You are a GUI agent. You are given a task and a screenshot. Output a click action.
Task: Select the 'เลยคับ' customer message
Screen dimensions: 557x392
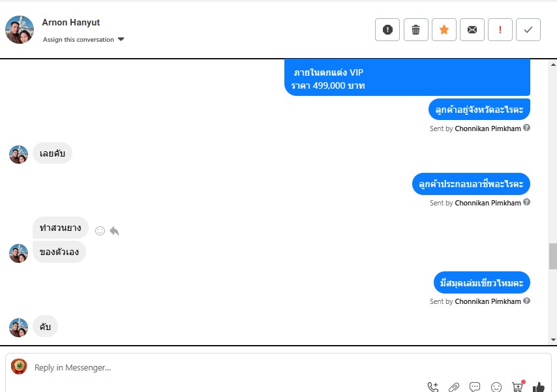tap(53, 153)
